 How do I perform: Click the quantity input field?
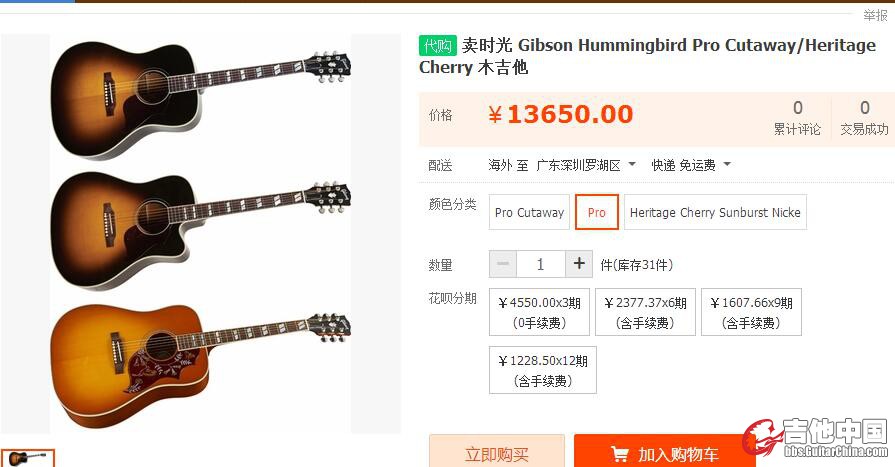(541, 264)
